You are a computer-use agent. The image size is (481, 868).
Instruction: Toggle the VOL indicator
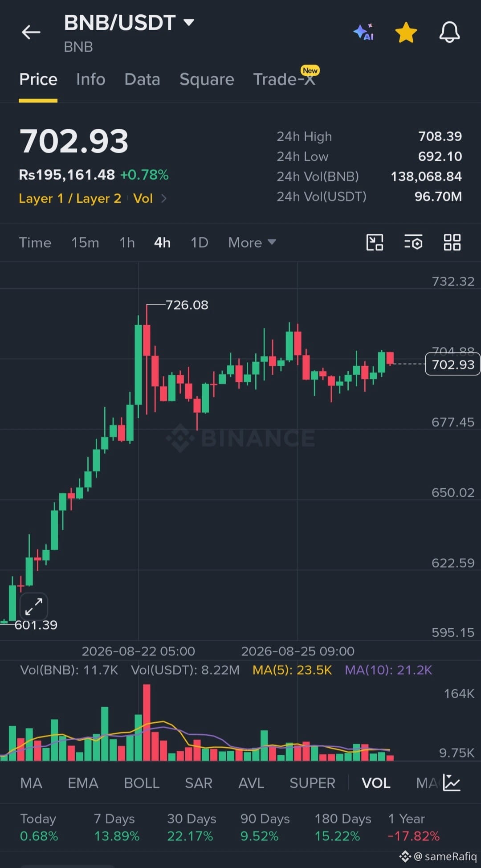(376, 783)
